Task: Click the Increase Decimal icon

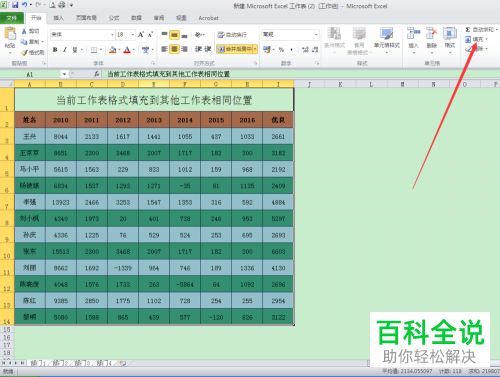Action: [305, 49]
